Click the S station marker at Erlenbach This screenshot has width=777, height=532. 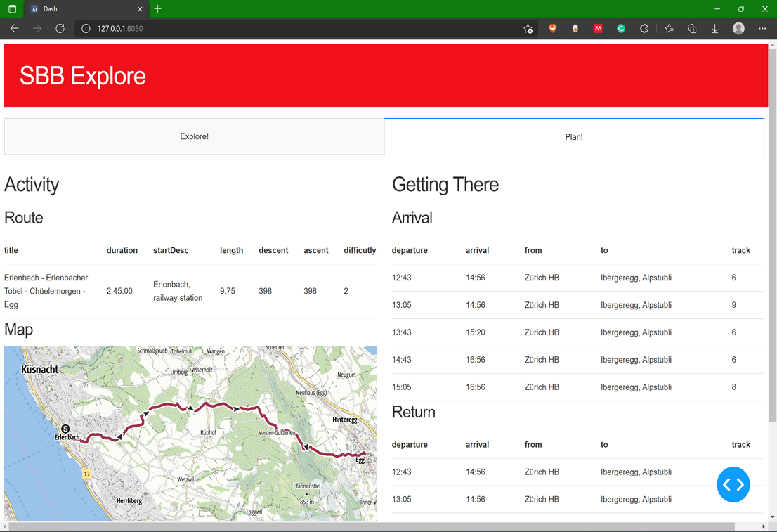65,429
